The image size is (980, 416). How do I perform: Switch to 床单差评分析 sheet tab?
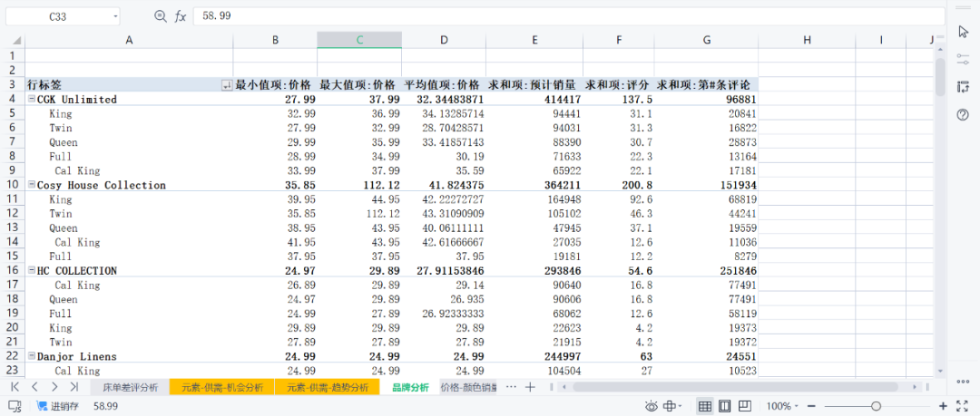click(x=130, y=387)
